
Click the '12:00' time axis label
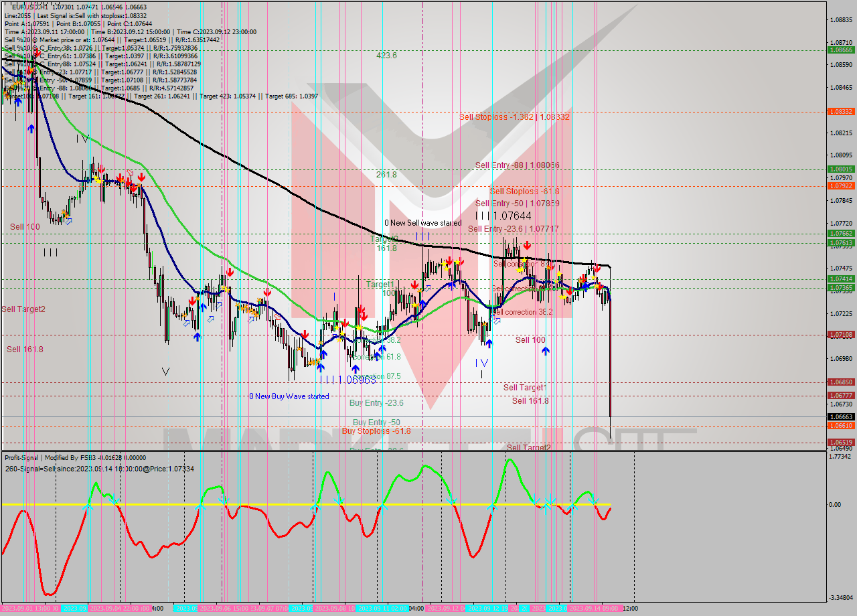coord(630,609)
